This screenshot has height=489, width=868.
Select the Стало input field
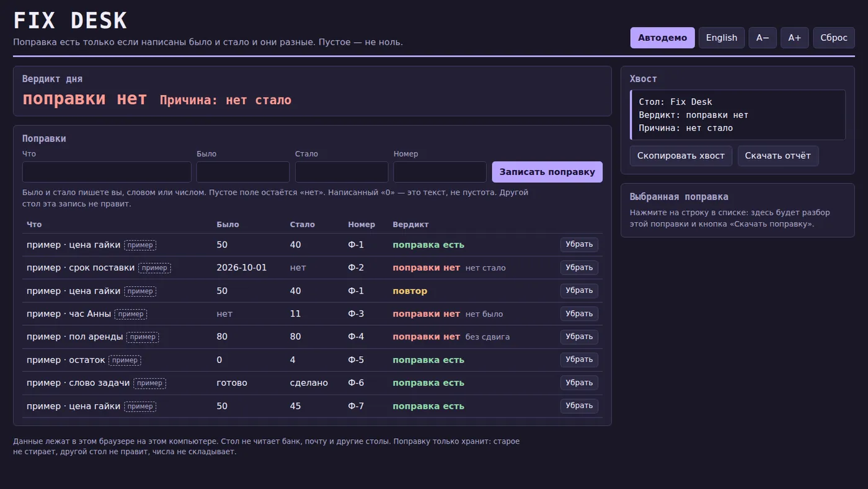click(342, 172)
